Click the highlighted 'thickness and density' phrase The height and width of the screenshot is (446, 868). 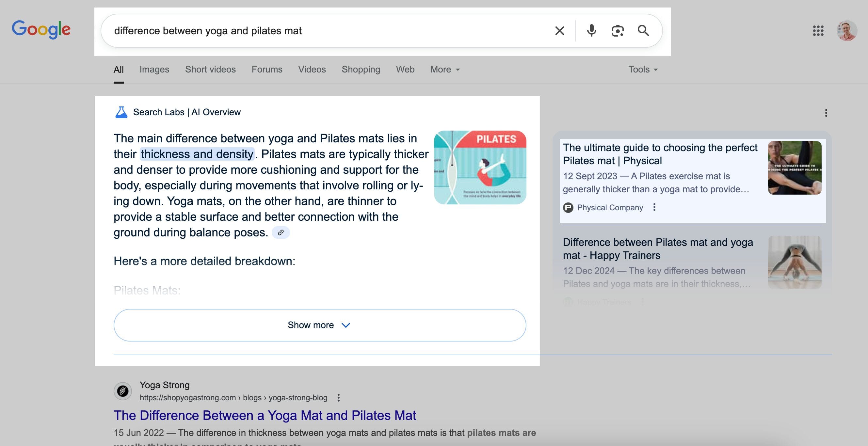coord(197,154)
